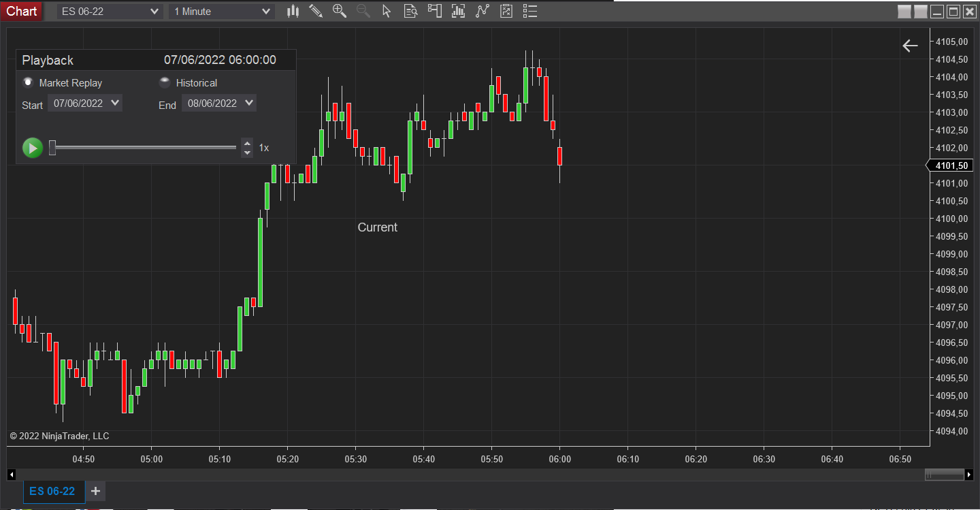Click the first gray window link button
The image size is (980, 510).
point(904,11)
